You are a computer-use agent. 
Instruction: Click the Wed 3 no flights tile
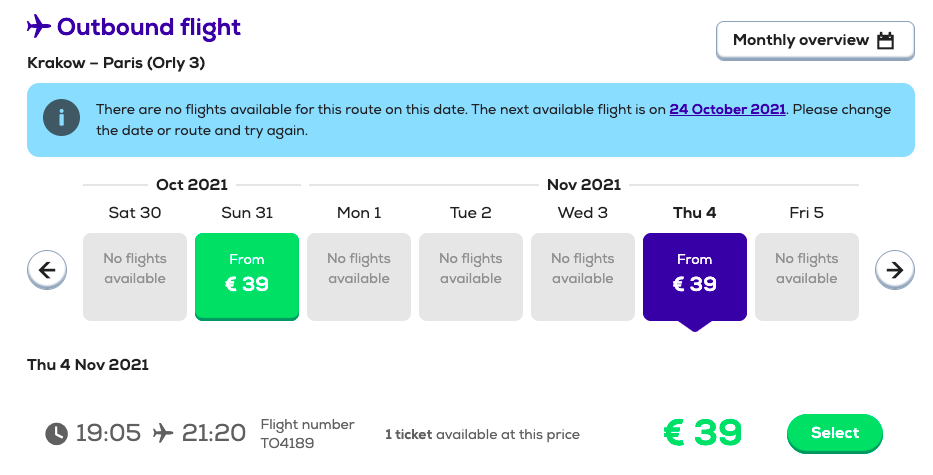583,277
